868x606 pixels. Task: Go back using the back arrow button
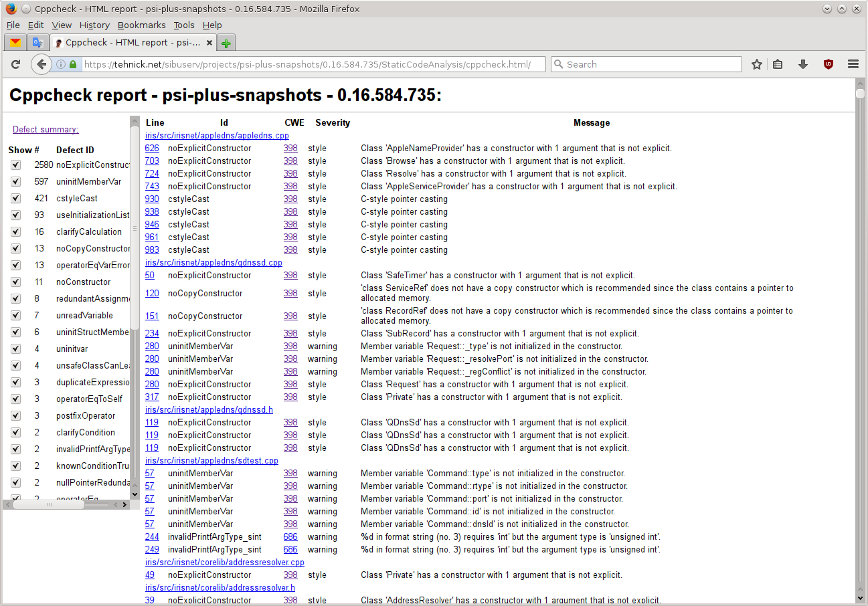click(41, 64)
